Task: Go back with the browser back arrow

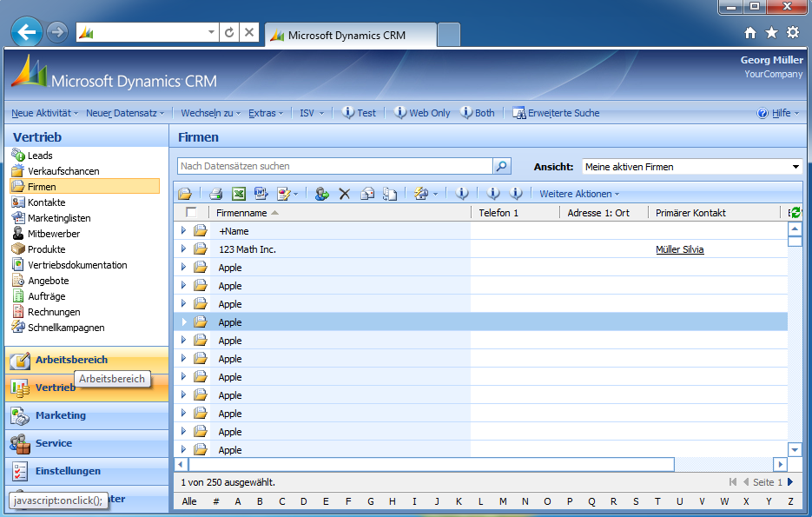Action: pos(26,32)
